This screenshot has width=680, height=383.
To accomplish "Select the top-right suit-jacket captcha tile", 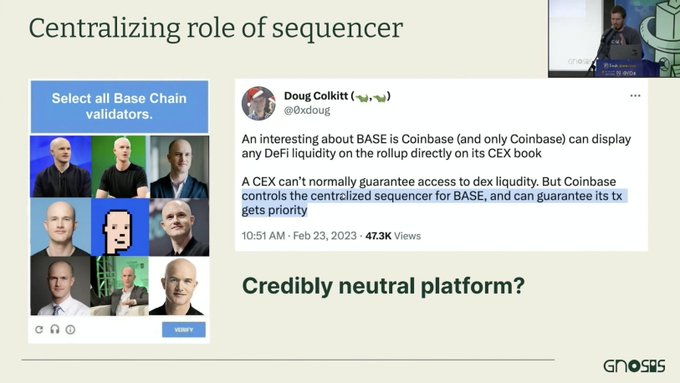I will tap(179, 167).
